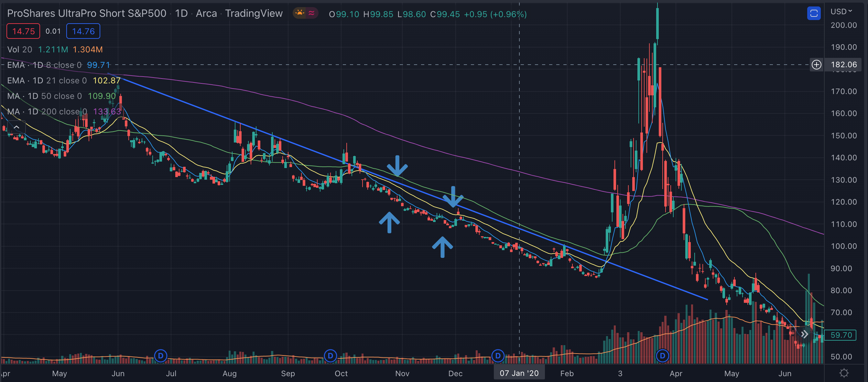Select the Vol 20 indicator legend

click(19, 49)
